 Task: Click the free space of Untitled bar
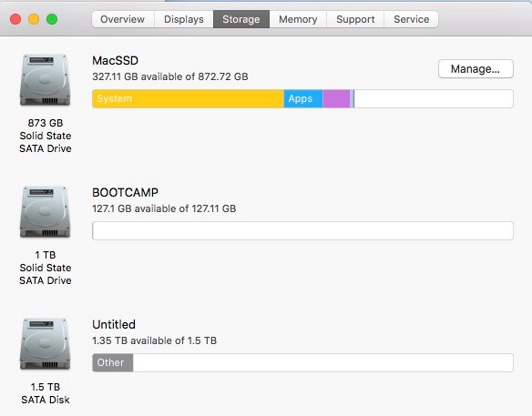[323, 363]
